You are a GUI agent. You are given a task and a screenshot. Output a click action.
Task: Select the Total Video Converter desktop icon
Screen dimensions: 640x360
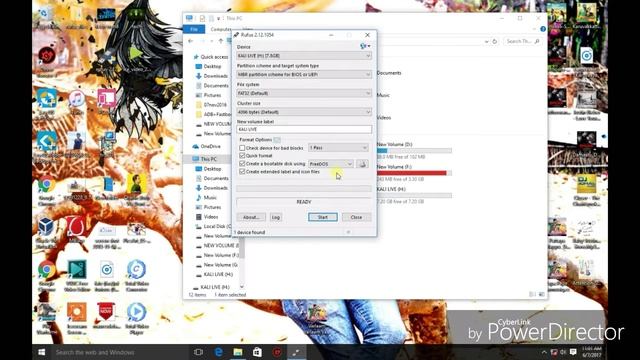pyautogui.click(x=136, y=276)
